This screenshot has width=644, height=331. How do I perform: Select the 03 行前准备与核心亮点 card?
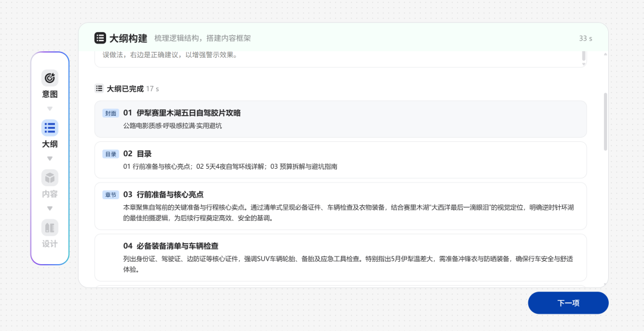340,206
